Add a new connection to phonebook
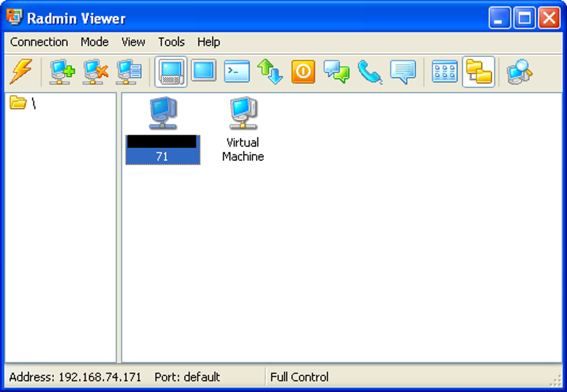Image resolution: width=567 pixels, height=392 pixels. (x=62, y=72)
